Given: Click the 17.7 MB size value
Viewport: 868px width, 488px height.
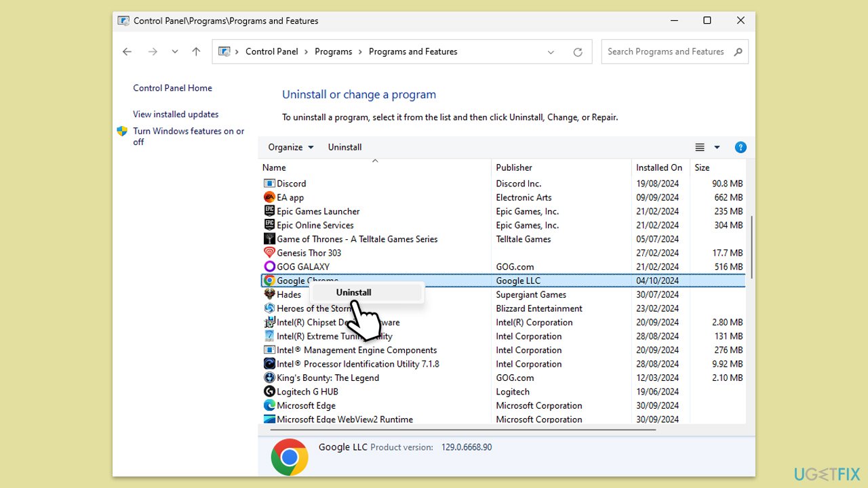Looking at the screenshot, I should pyautogui.click(x=727, y=253).
